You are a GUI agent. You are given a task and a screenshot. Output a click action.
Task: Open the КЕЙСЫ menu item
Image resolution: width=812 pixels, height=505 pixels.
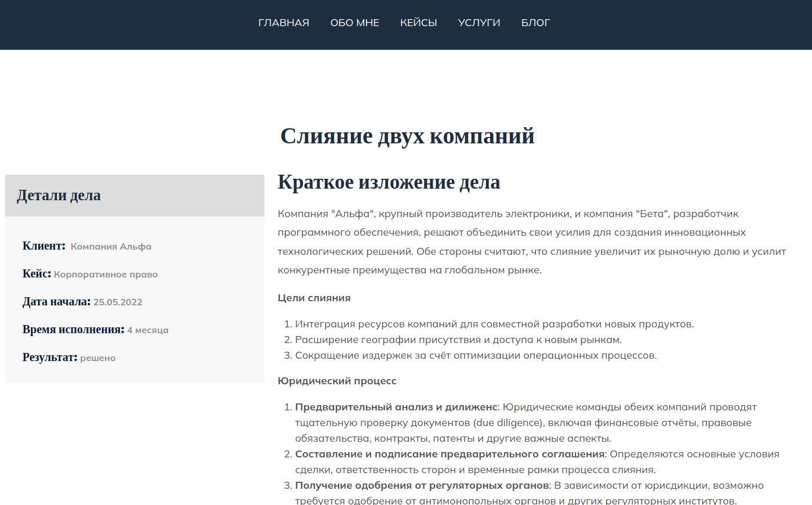pos(419,23)
